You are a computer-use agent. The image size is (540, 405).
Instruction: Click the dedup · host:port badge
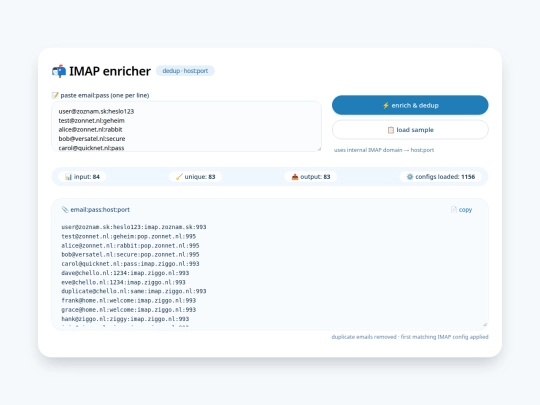(185, 71)
